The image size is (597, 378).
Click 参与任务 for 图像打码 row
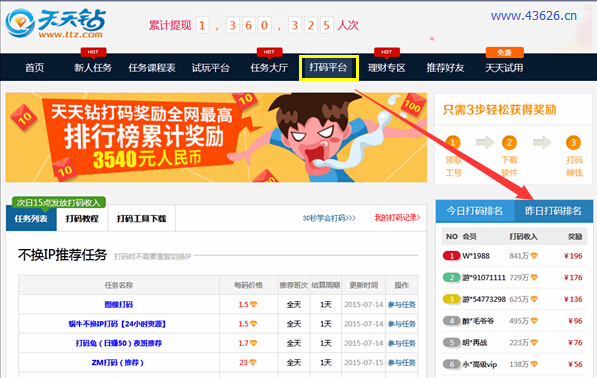402,305
